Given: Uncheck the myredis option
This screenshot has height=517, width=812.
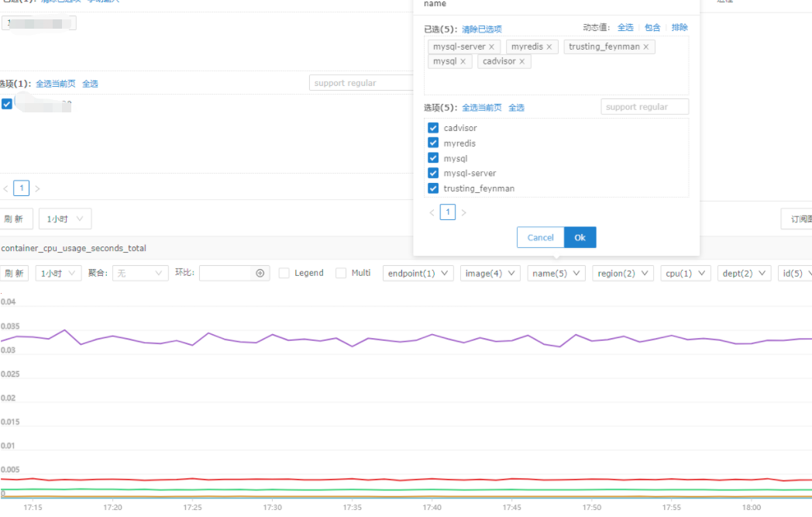Looking at the screenshot, I should click(433, 143).
